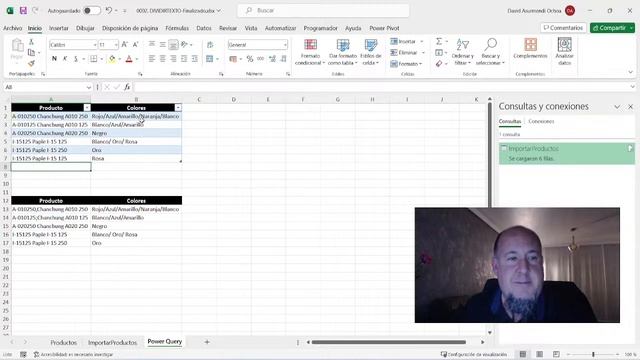This screenshot has height=360, width=640.
Task: Toggle underline S formatting
Action: pyautogui.click(x=76, y=59)
